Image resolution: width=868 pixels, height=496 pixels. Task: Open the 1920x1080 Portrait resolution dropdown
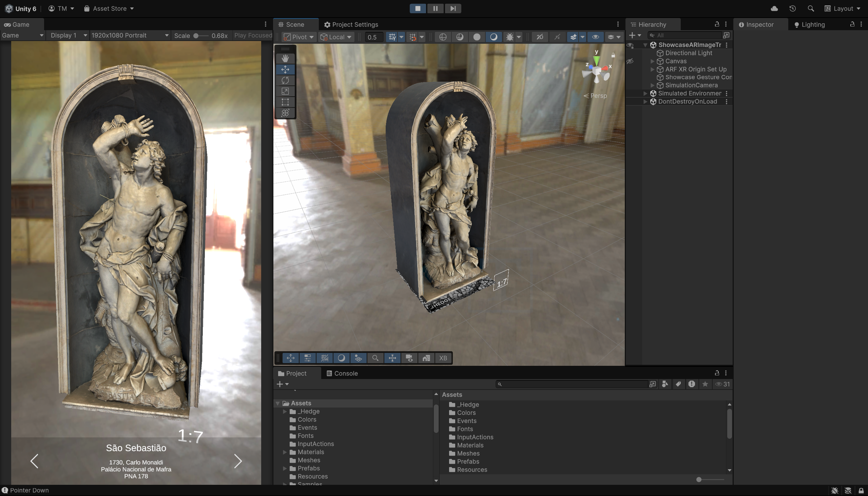(x=130, y=35)
